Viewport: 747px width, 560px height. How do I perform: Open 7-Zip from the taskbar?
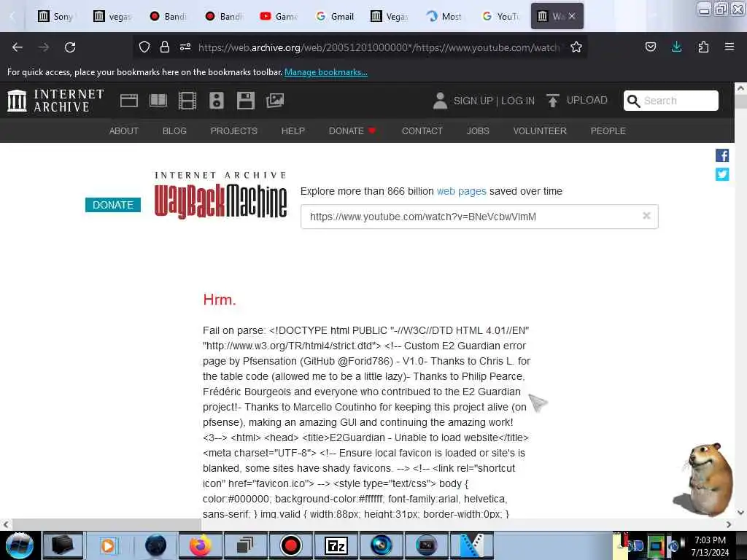336,545
